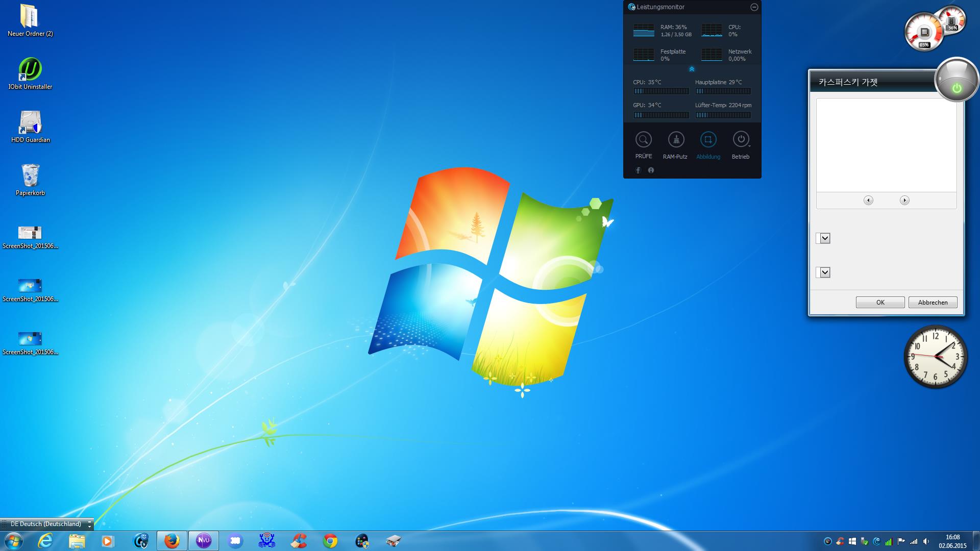Open the network signal tray icon
This screenshot has height=551, width=980.
[914, 541]
